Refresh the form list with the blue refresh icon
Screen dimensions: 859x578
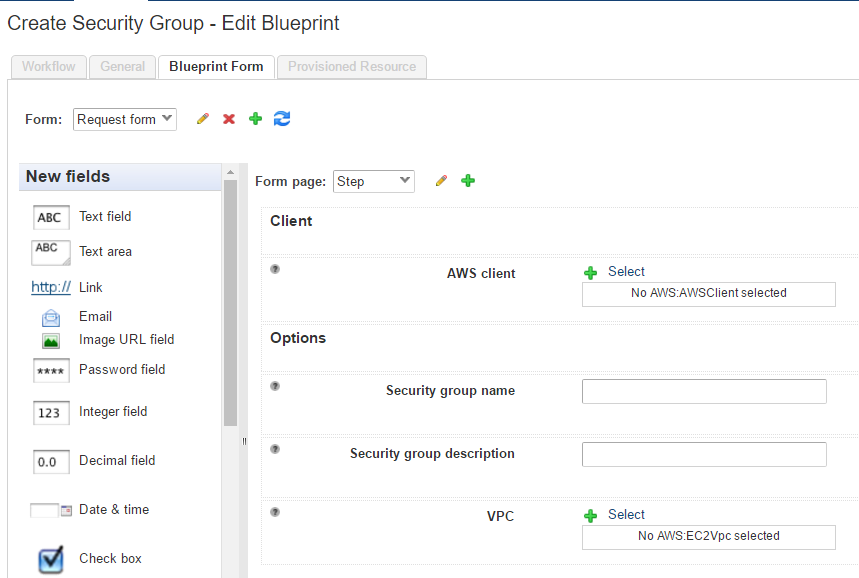coord(280,118)
